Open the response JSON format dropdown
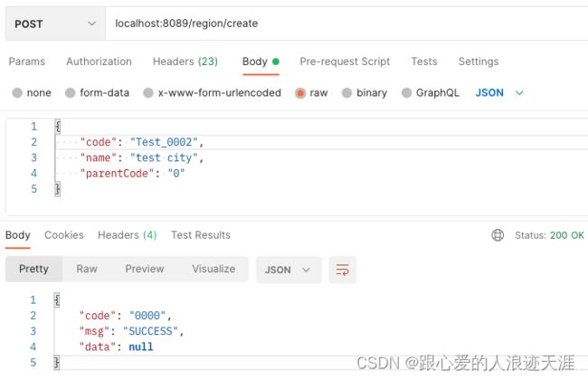The height and width of the screenshot is (380, 588). [x=289, y=270]
